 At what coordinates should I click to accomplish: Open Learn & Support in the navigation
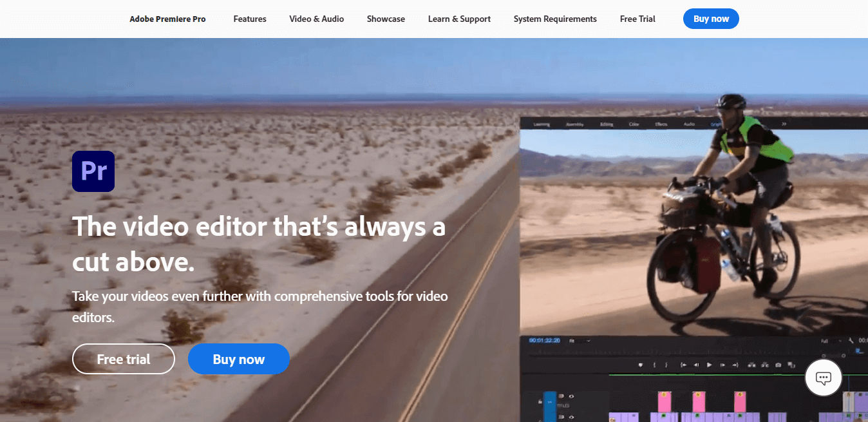point(459,19)
